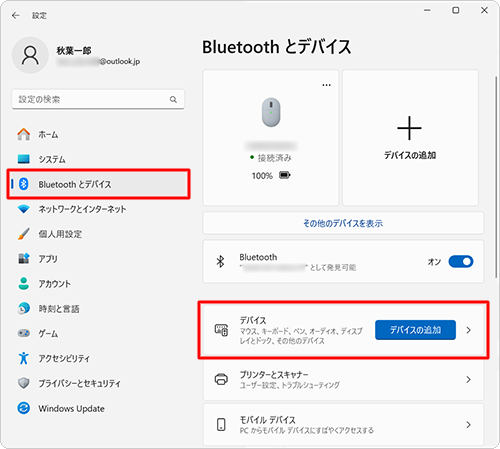Click the search magnifier icon
The image size is (500, 449).
(173, 99)
